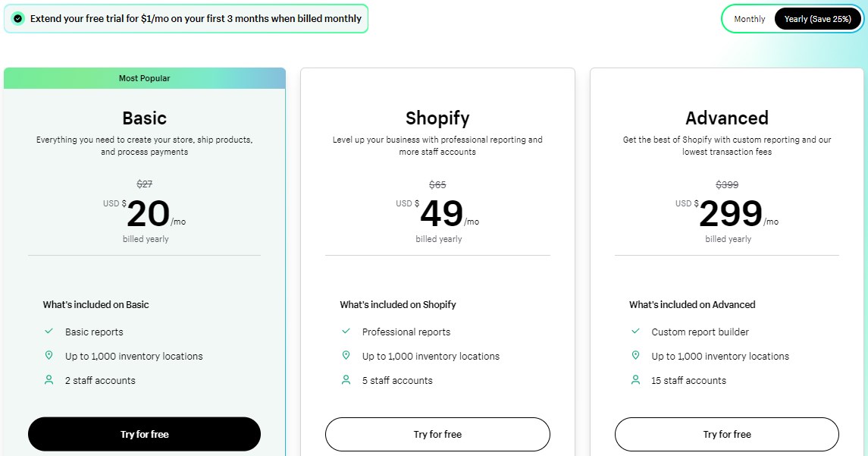Click the location pin icon on the Basic plan
This screenshot has width=868, height=456.
click(48, 356)
